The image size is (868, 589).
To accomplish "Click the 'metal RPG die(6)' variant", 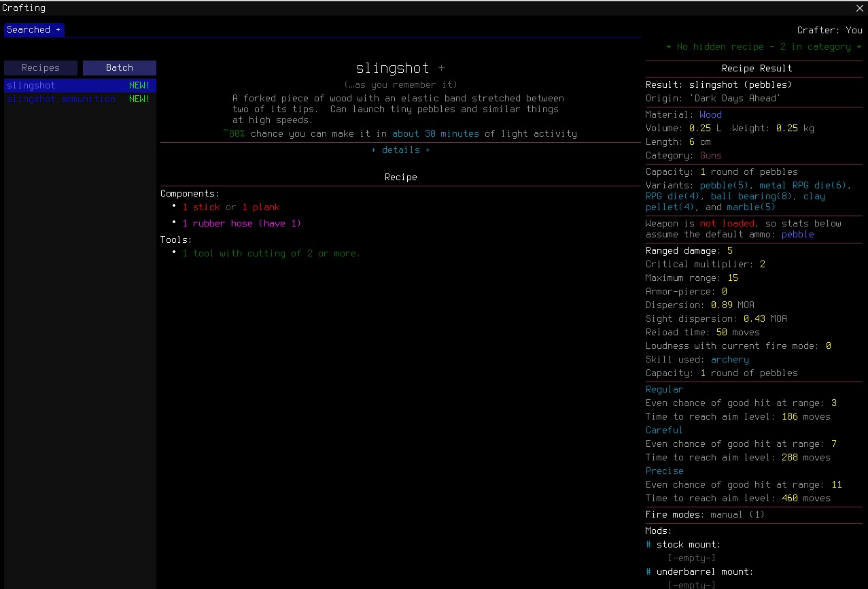I will (802, 186).
